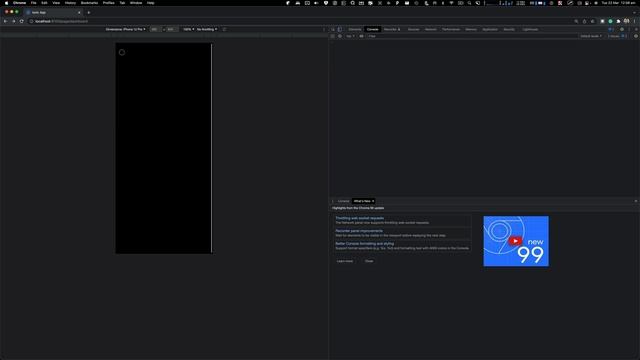Open the Chrome three-dot menu
Viewport: 640px width, 360px height.
635,21
